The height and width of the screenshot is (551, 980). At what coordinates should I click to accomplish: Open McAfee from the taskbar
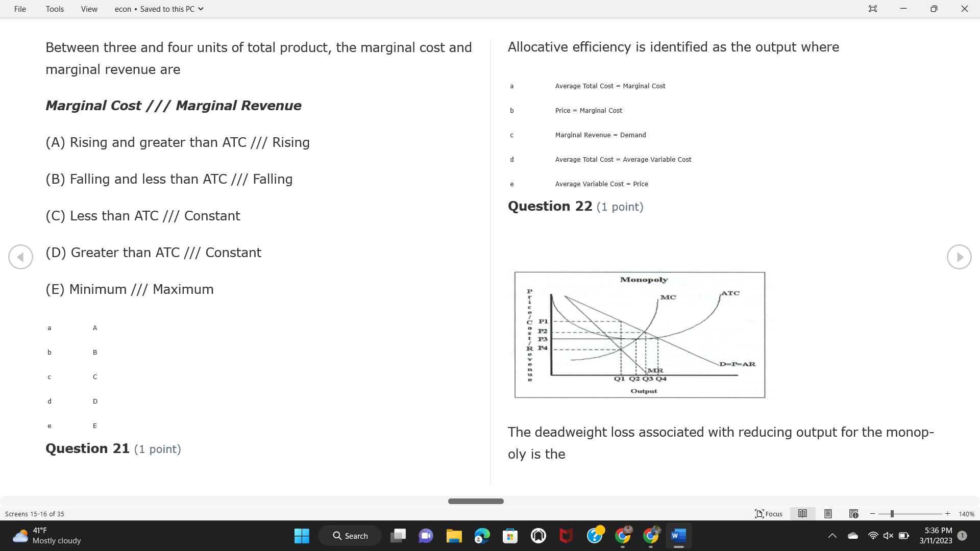566,536
